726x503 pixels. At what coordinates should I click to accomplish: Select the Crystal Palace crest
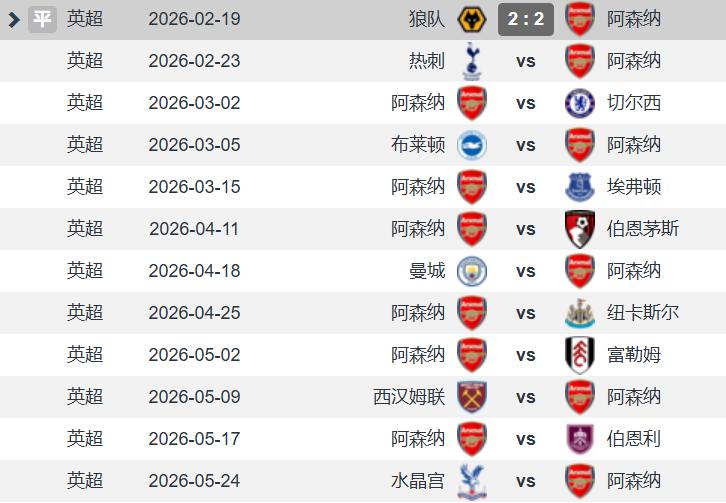[x=472, y=481]
